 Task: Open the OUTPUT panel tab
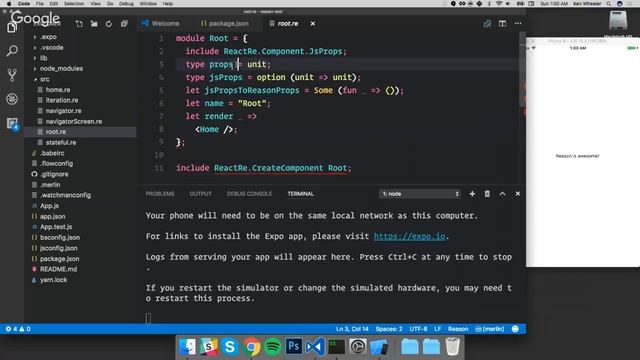coord(200,194)
